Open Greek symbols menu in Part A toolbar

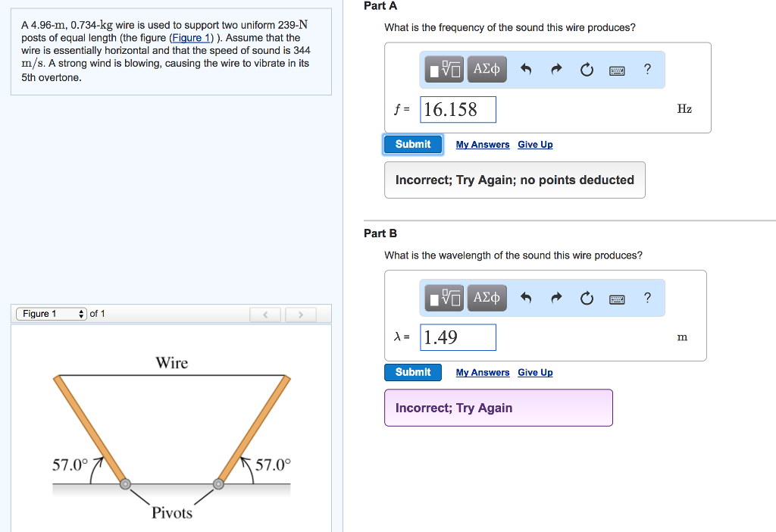487,70
